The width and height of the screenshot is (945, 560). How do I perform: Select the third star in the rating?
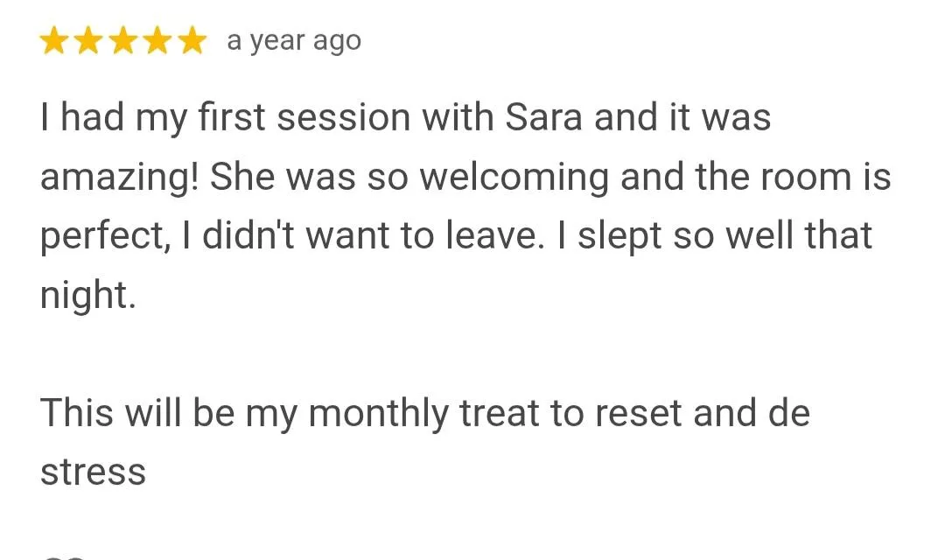pos(123,41)
